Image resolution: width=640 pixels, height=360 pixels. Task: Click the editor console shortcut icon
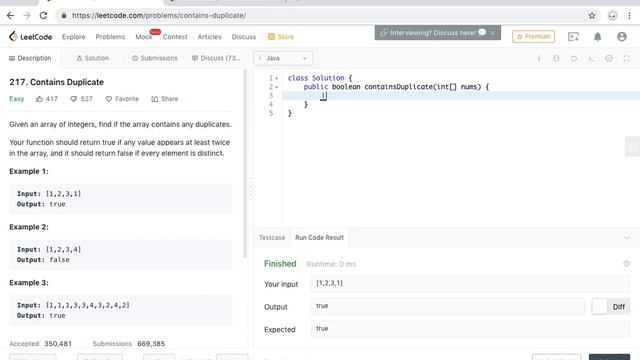pyautogui.click(x=591, y=58)
